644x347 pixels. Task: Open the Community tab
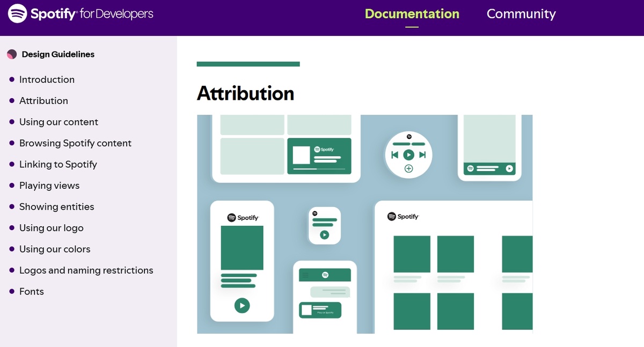[521, 14]
